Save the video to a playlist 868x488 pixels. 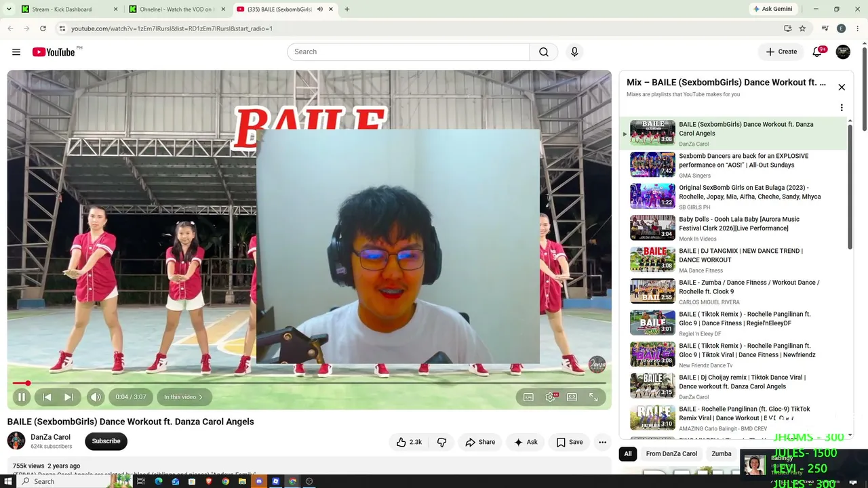[x=569, y=442]
